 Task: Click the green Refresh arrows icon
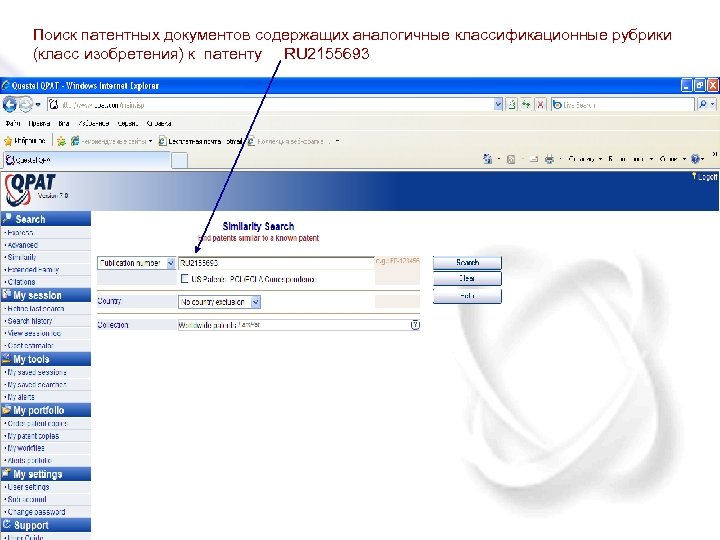[x=526, y=105]
